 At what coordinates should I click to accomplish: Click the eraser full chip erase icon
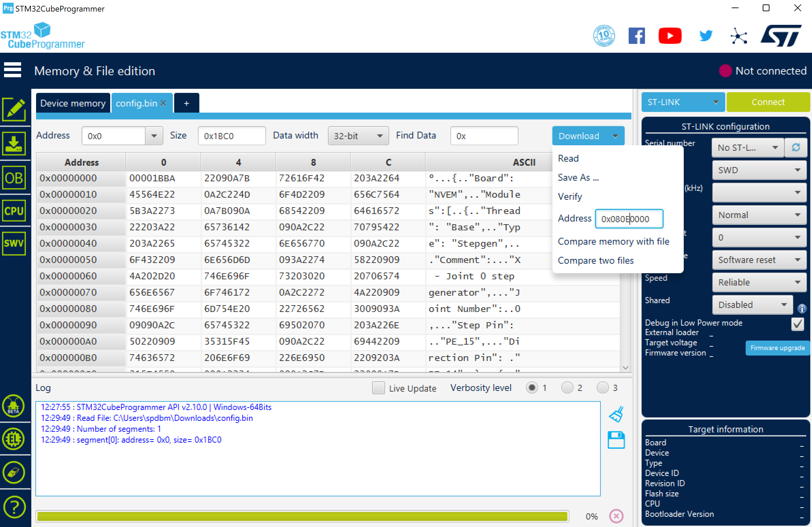[13, 472]
